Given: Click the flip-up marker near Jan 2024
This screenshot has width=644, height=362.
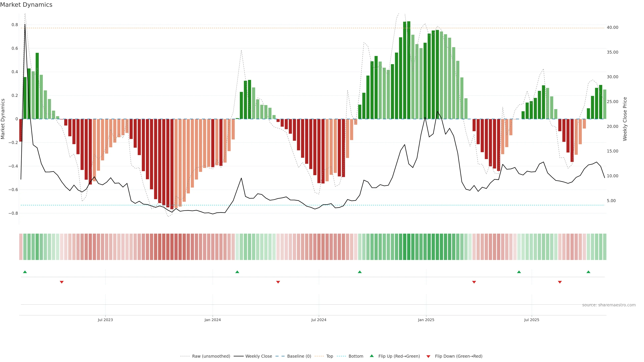Looking at the screenshot, I should click(237, 272).
